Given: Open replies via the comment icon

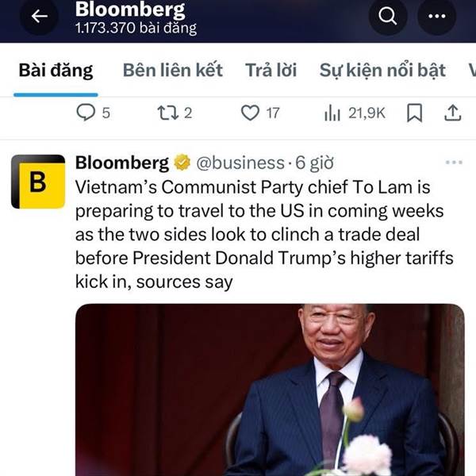Looking at the screenshot, I should tap(86, 113).
